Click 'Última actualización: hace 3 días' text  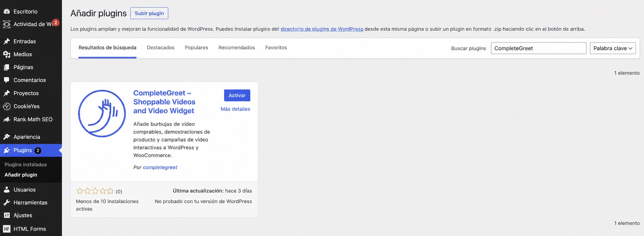(x=212, y=191)
